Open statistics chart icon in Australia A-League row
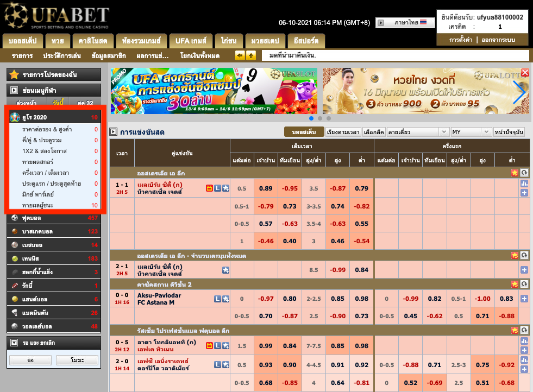This screenshot has width=533, height=392. (524, 184)
